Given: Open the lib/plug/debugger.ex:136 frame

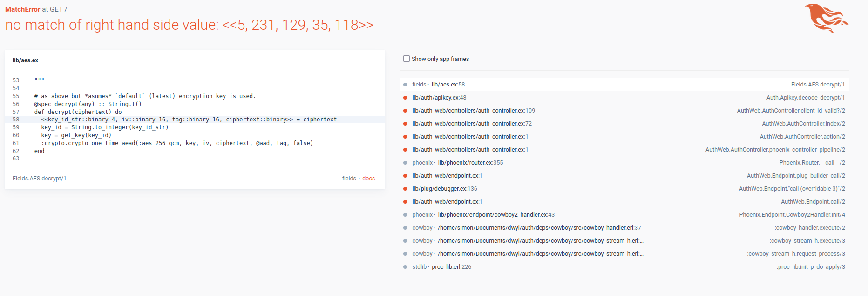Looking at the screenshot, I should (624, 189).
